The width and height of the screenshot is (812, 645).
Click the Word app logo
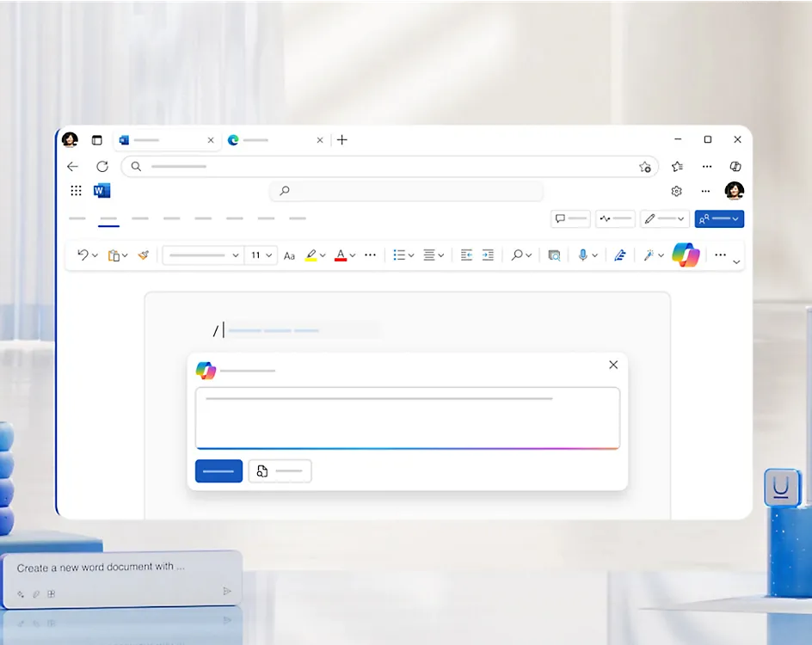101,191
